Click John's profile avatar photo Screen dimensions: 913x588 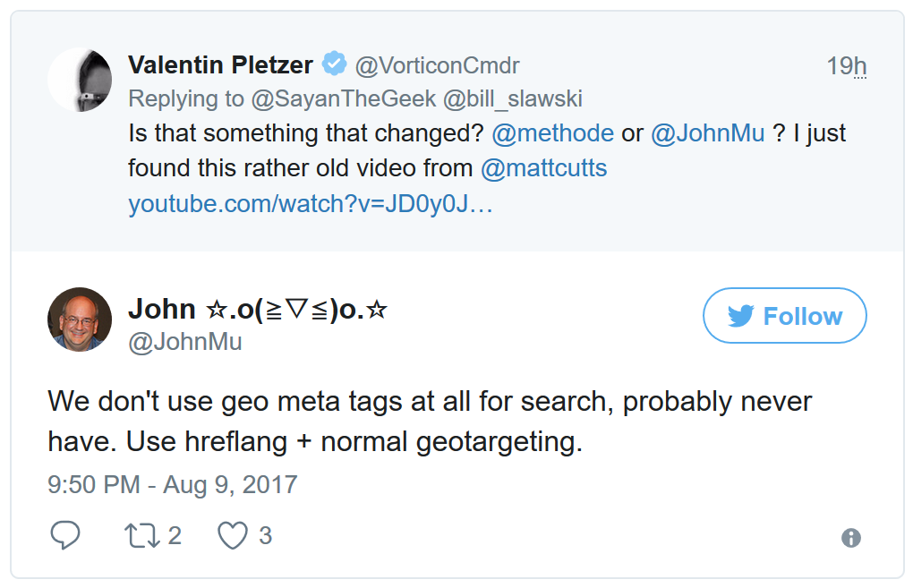click(x=79, y=319)
